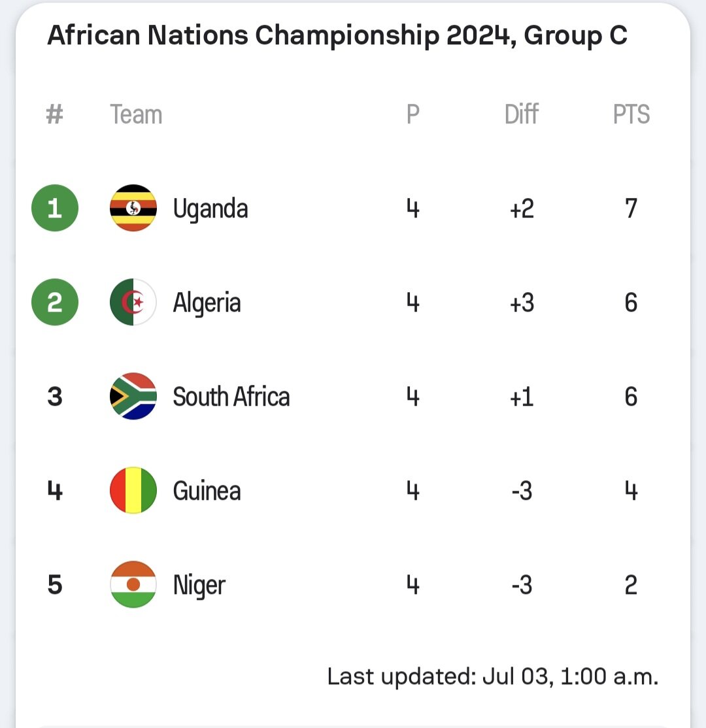The image size is (706, 728).
Task: Open the Uganda team name link
Action: (210, 209)
